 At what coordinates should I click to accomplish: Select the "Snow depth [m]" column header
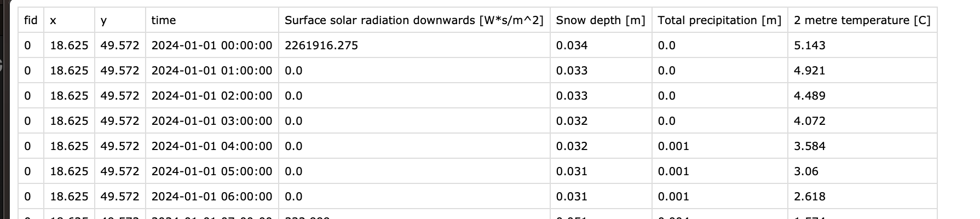pyautogui.click(x=601, y=20)
